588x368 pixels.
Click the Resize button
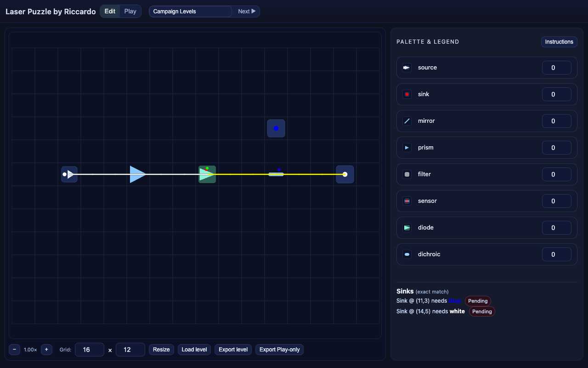pos(161,350)
